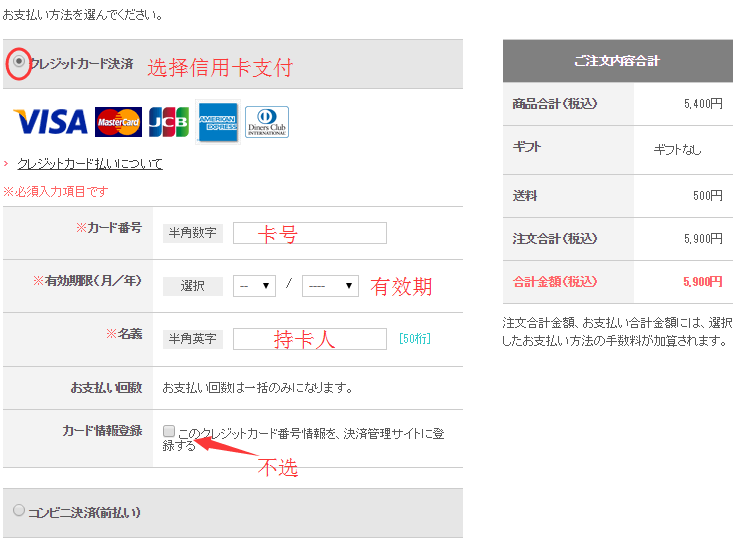Click the ご注文内容合計 summary header

[616, 61]
